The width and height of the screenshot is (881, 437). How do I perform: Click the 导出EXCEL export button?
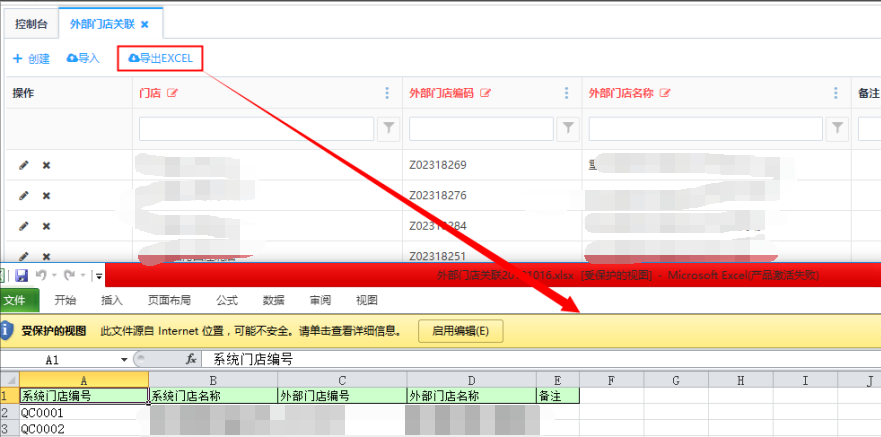click(x=160, y=59)
